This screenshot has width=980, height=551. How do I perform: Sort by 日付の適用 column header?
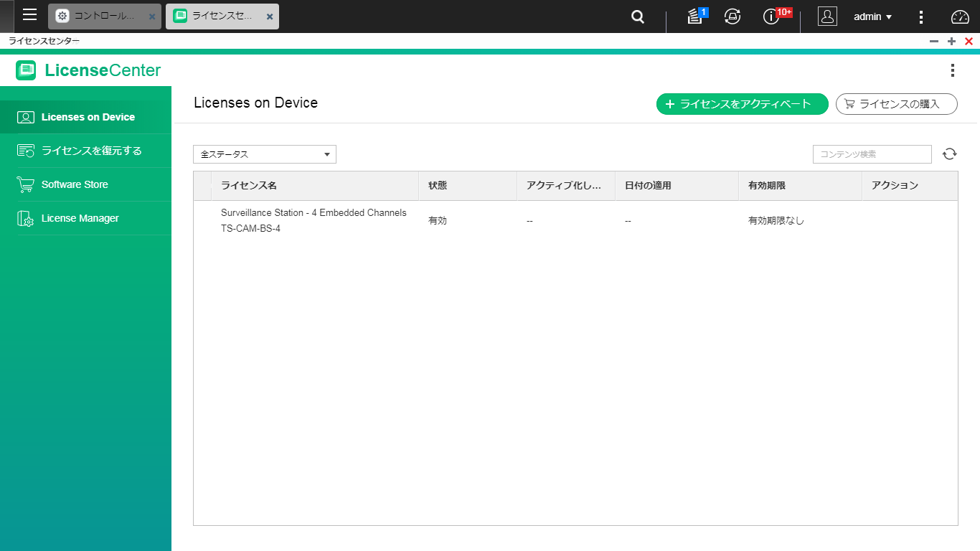[677, 186]
